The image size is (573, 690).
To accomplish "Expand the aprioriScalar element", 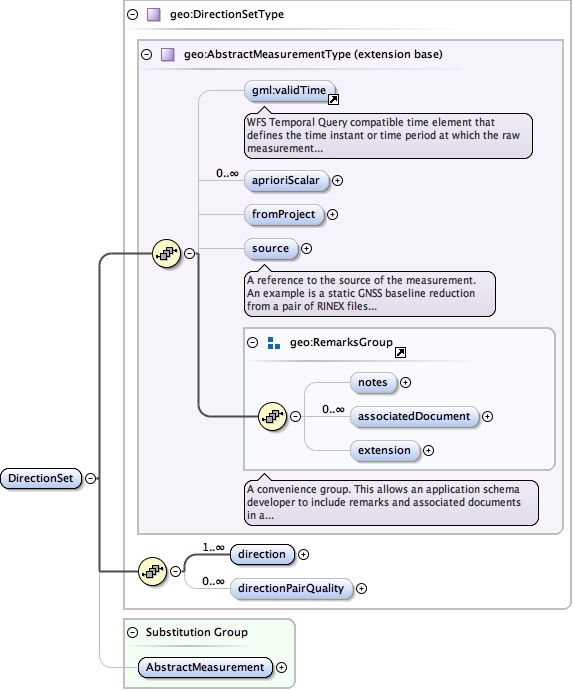I will 338,180.
